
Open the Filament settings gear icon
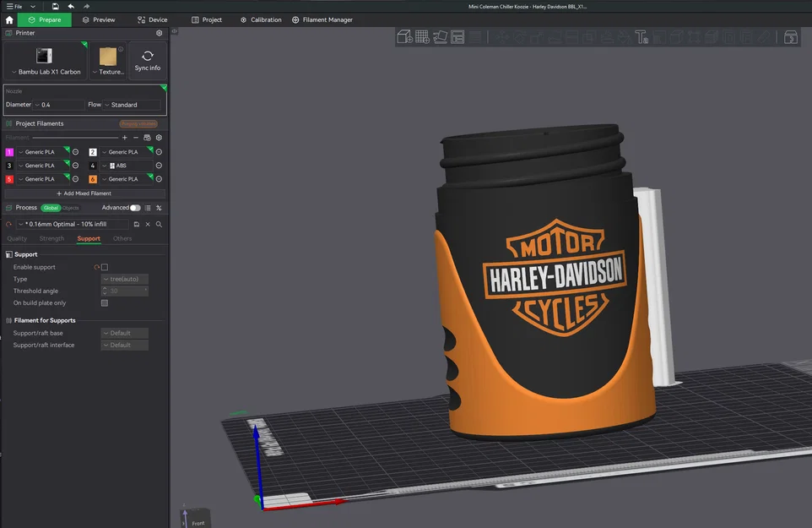(159, 138)
